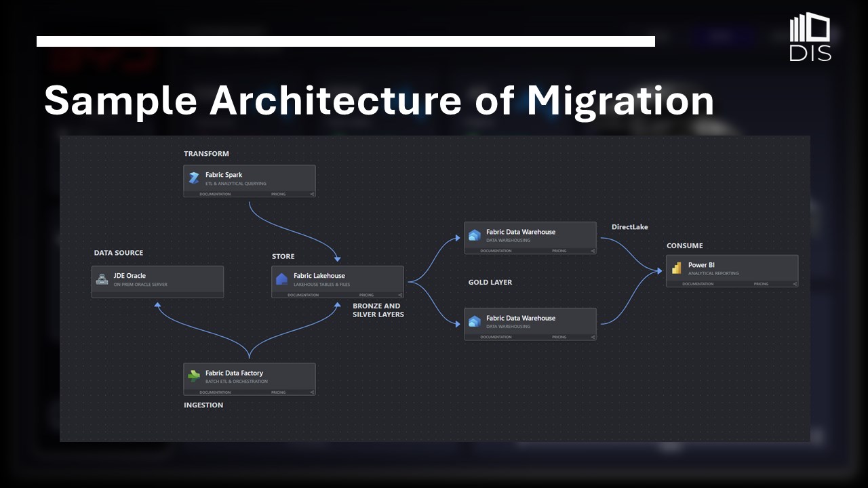Click the Fabric Lakehouse house icon
The width and height of the screenshot is (868, 488).
click(282, 279)
